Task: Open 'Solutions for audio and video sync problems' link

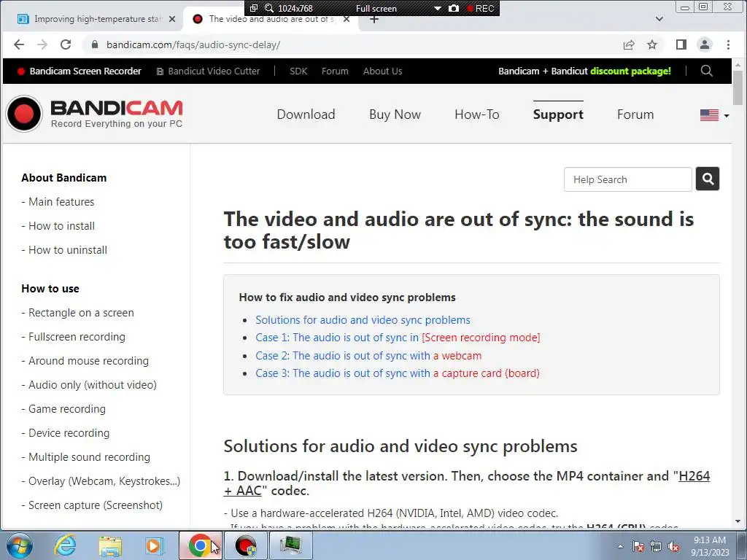Action: 363,320
